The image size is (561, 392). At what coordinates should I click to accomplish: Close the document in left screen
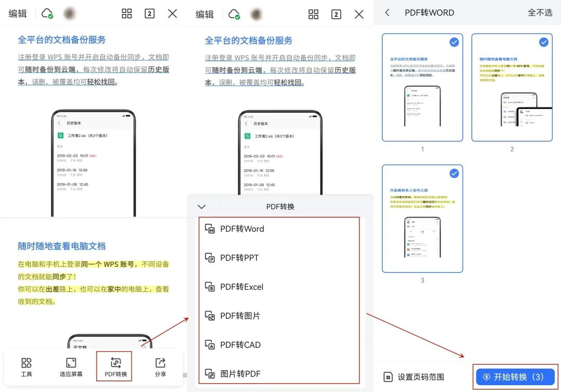tap(172, 13)
